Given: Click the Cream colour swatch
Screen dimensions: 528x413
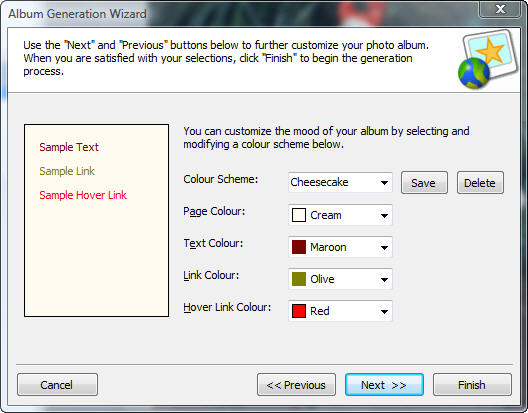Looking at the screenshot, I should (299, 215).
